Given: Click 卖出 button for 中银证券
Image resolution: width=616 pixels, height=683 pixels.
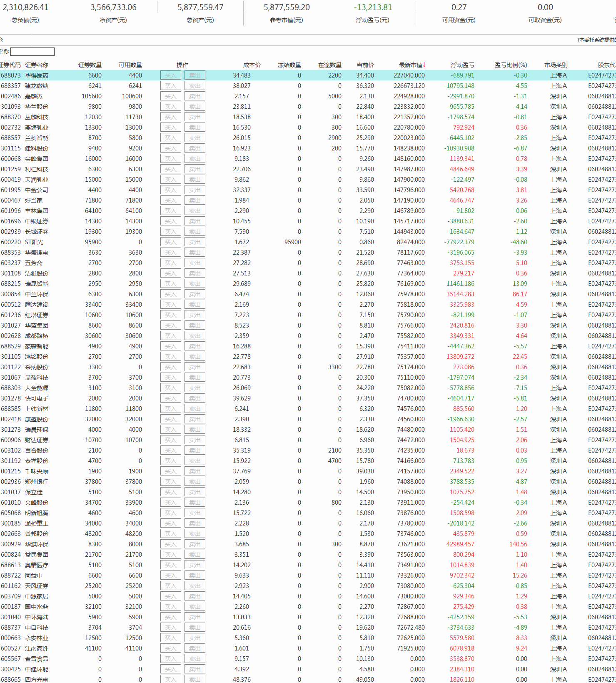Looking at the screenshot, I should click(195, 221).
